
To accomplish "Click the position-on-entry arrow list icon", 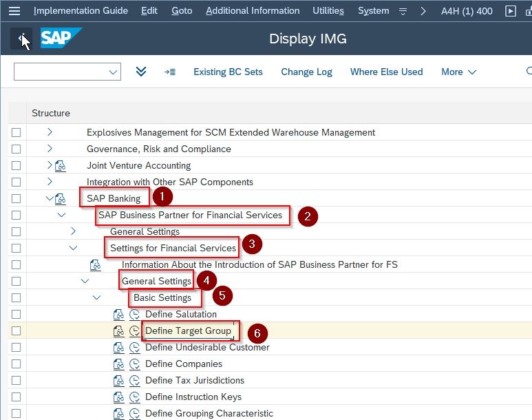I will (x=170, y=72).
